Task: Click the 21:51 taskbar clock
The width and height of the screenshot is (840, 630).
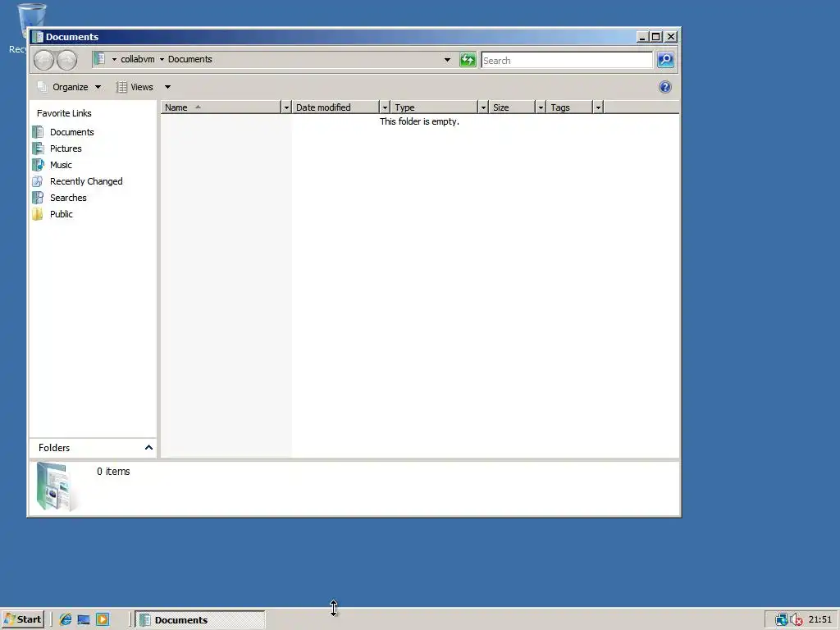Action: coord(819,620)
